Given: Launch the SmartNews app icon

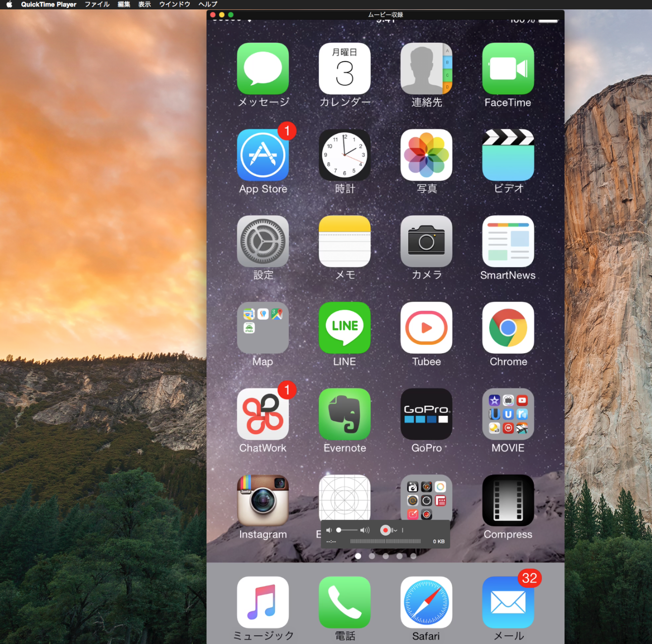Looking at the screenshot, I should pos(508,241).
